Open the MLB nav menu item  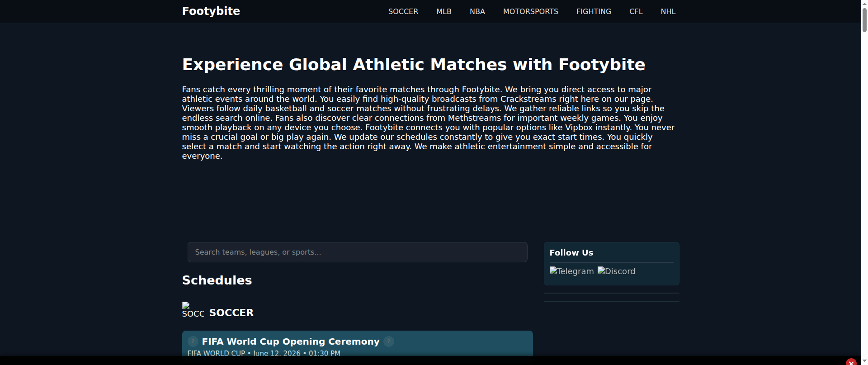pos(443,12)
